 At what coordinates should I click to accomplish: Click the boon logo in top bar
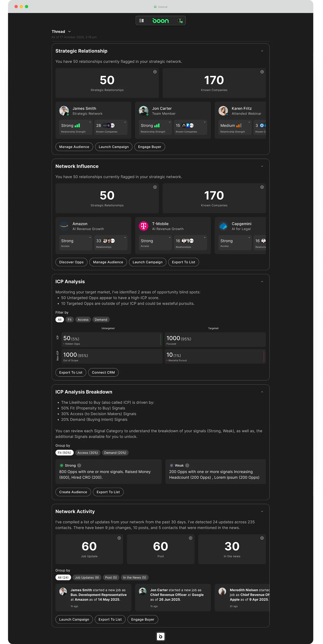tap(160, 20)
